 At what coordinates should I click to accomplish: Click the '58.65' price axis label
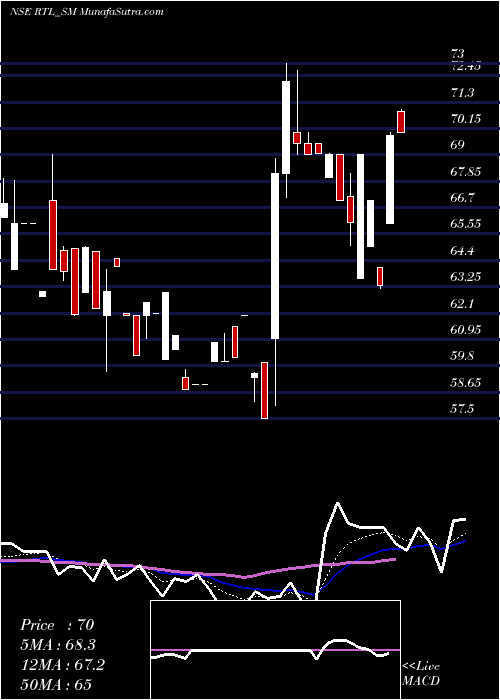[x=466, y=382]
